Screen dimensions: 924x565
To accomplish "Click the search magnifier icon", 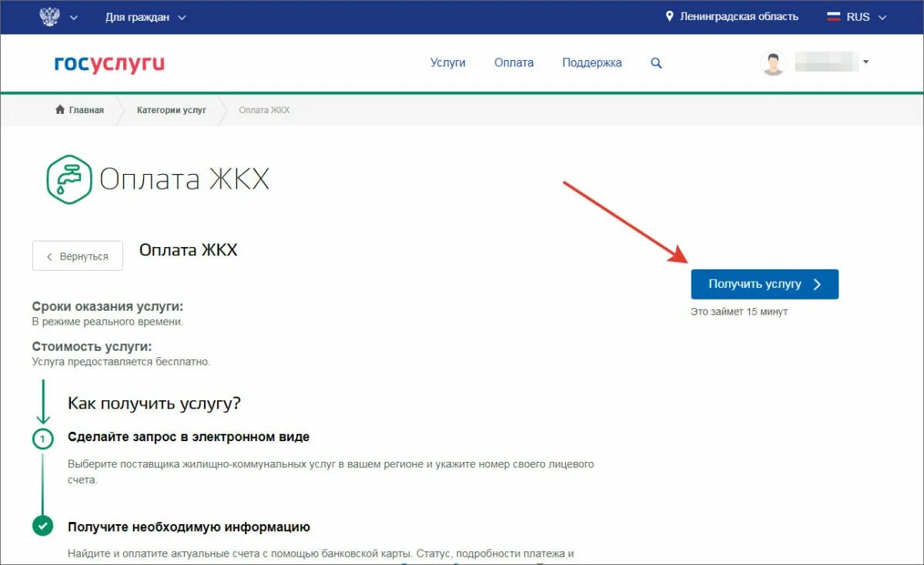I will 656,63.
